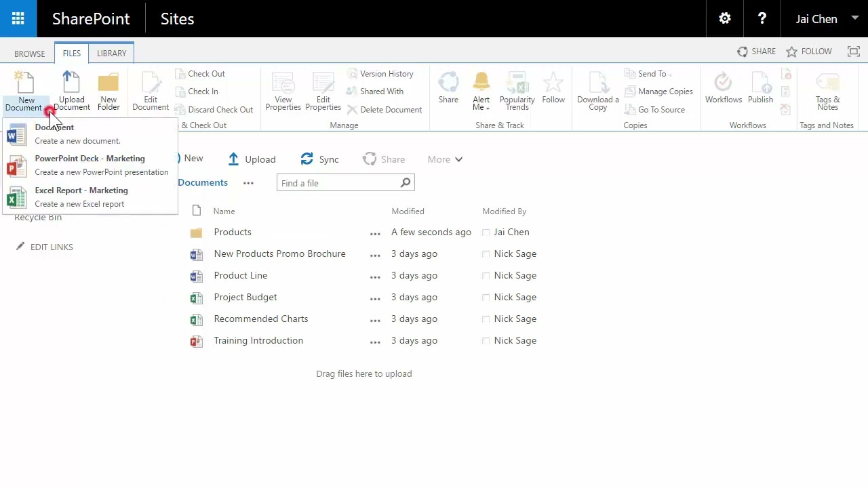Click the New Folder ribbon icon
The height and width of the screenshot is (488, 868).
point(108,83)
